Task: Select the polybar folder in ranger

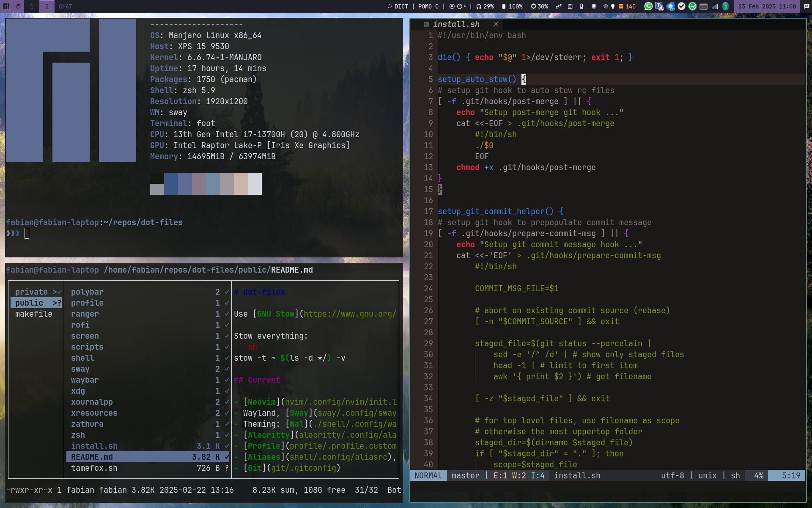Action: (148, 292)
